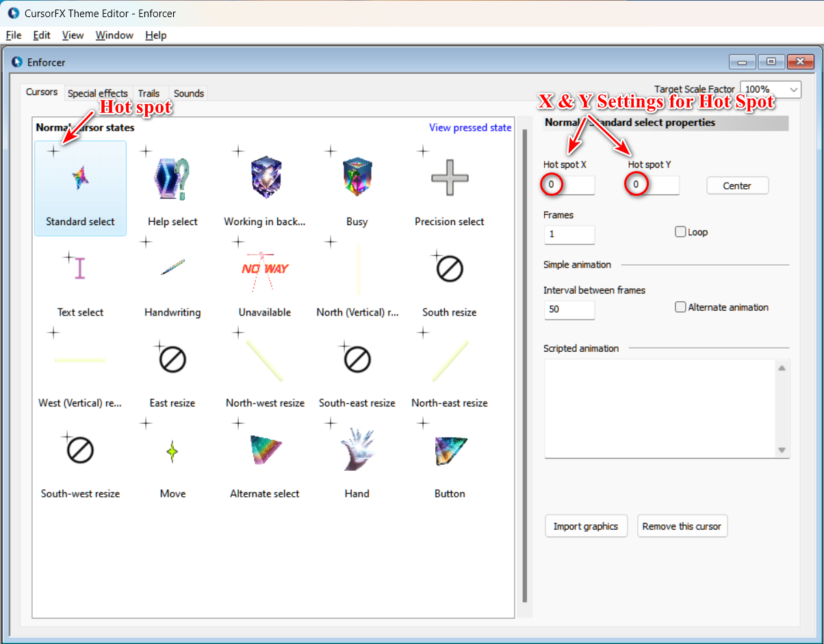Minimize the Enforcer inner window
Image resolution: width=824 pixels, height=644 pixels.
(x=743, y=62)
